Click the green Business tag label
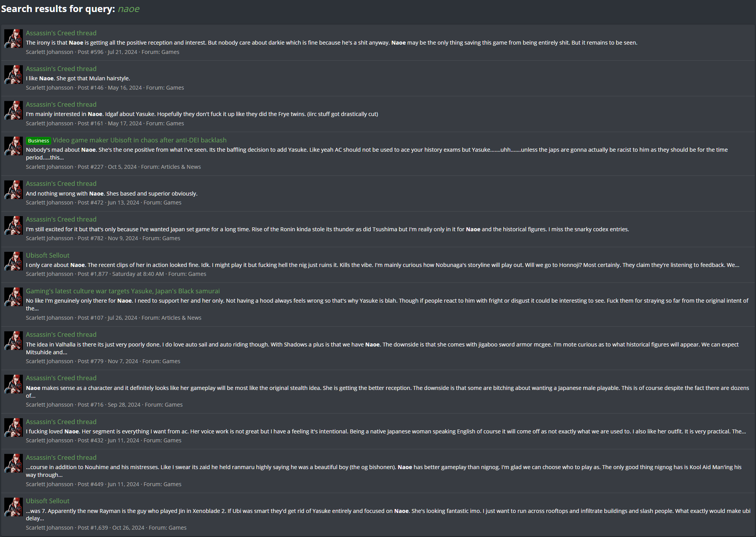Screen dimensions: 756x537 click(38, 140)
